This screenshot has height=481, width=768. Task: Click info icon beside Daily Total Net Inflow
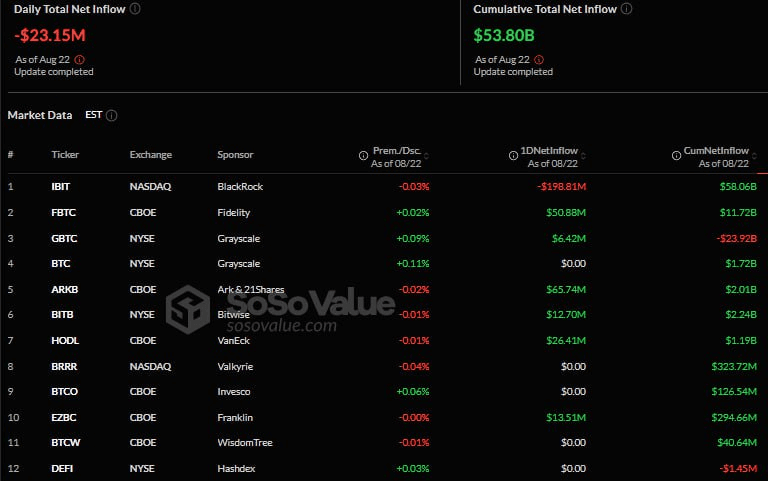[135, 9]
